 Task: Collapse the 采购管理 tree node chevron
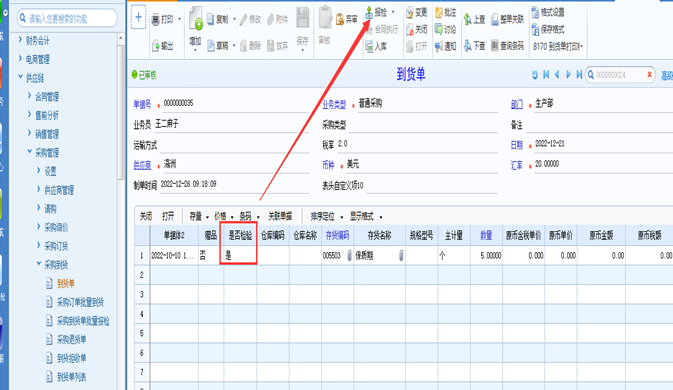[x=30, y=152]
